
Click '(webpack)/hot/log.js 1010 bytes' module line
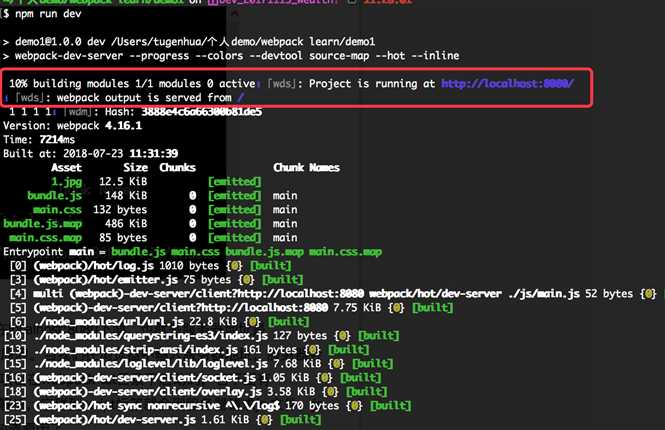[151, 266]
